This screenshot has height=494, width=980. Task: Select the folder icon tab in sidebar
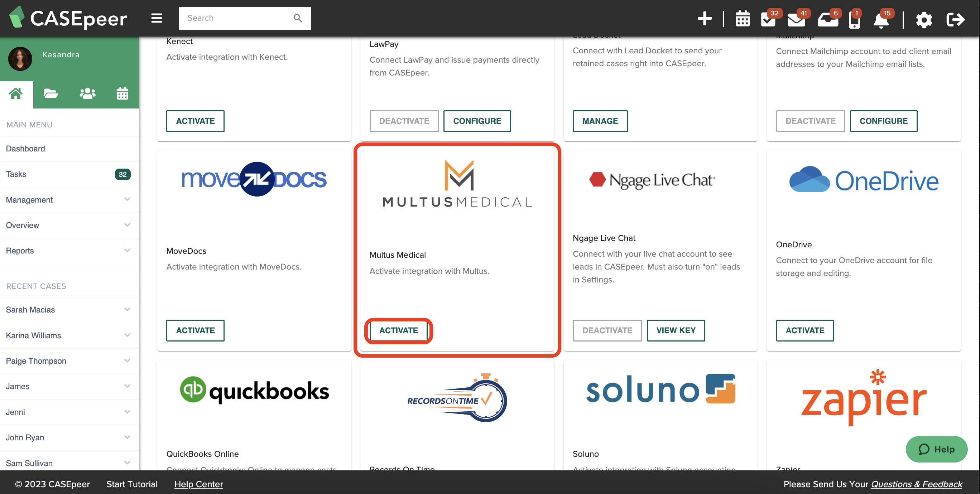(x=51, y=94)
